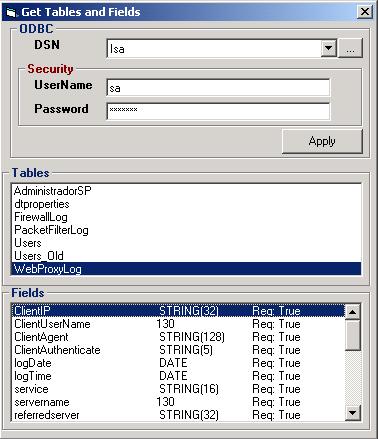Select the ClientAgent field row

[x=178, y=337]
